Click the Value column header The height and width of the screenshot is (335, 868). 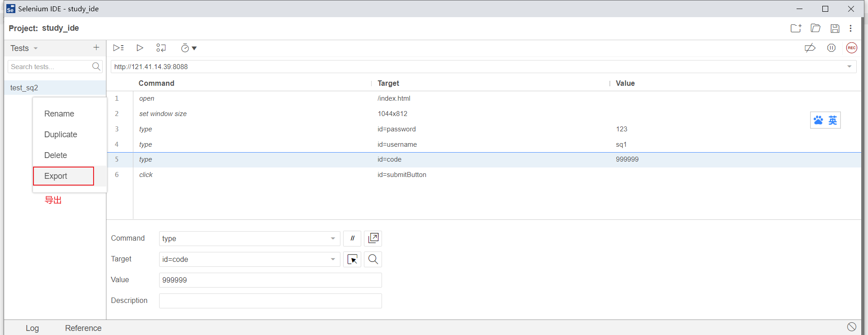coord(625,83)
